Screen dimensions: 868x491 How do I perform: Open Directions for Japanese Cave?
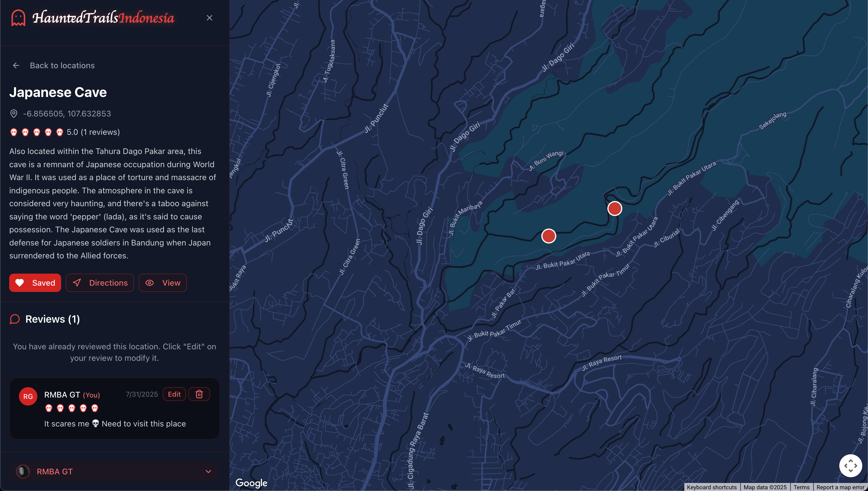coord(100,282)
